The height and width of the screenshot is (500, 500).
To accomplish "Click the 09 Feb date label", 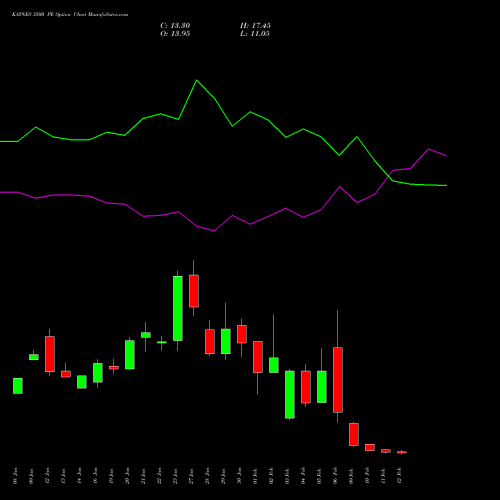I will (352, 476).
